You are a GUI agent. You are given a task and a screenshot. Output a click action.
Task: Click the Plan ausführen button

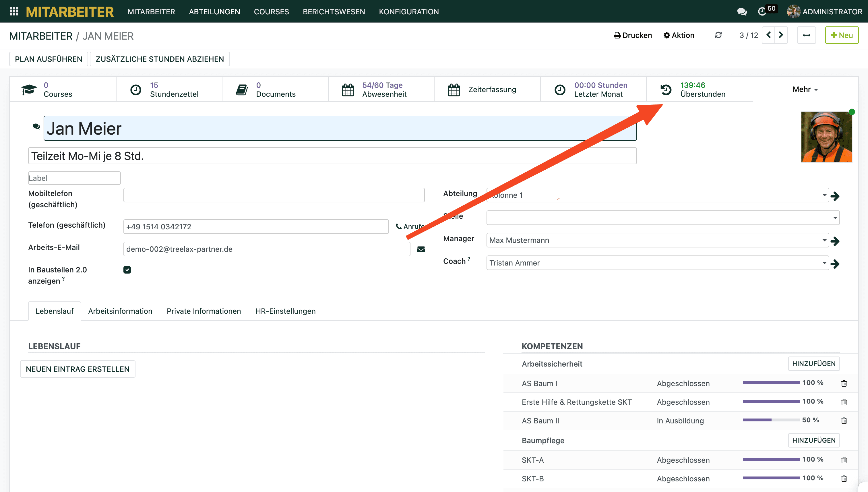(49, 59)
